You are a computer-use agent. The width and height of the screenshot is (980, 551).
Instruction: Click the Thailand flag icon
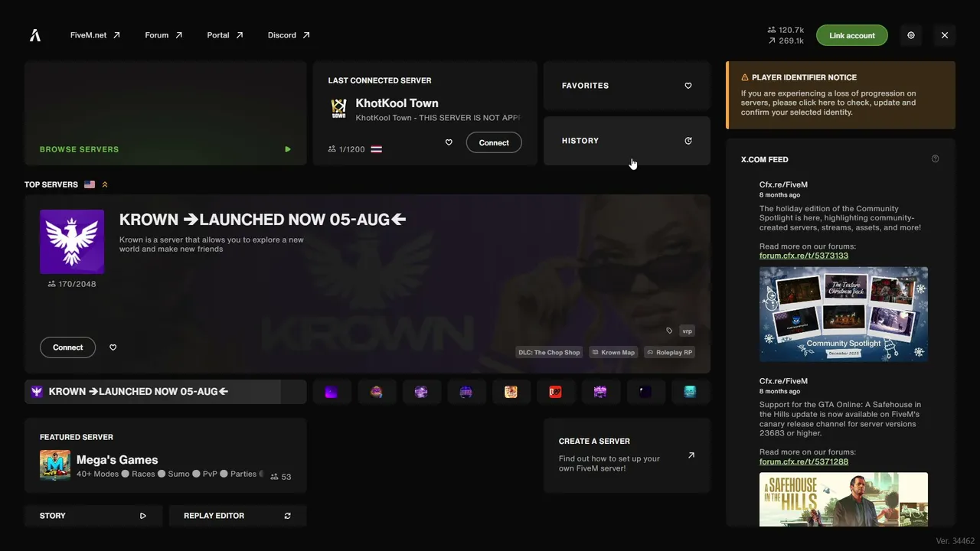pyautogui.click(x=376, y=149)
